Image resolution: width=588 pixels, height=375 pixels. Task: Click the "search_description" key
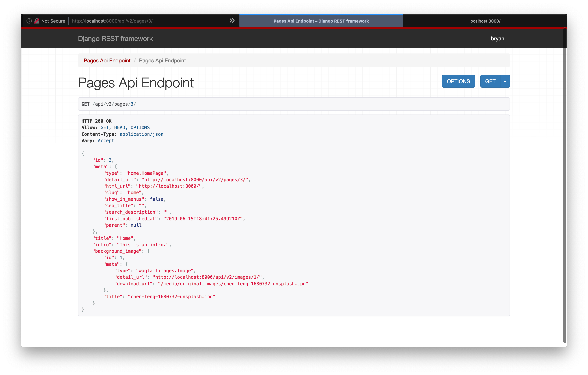point(130,212)
